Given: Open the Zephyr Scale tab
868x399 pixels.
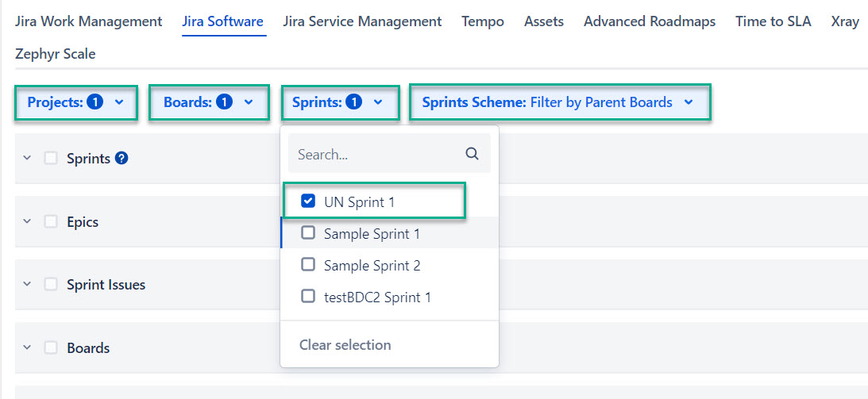Looking at the screenshot, I should (56, 54).
